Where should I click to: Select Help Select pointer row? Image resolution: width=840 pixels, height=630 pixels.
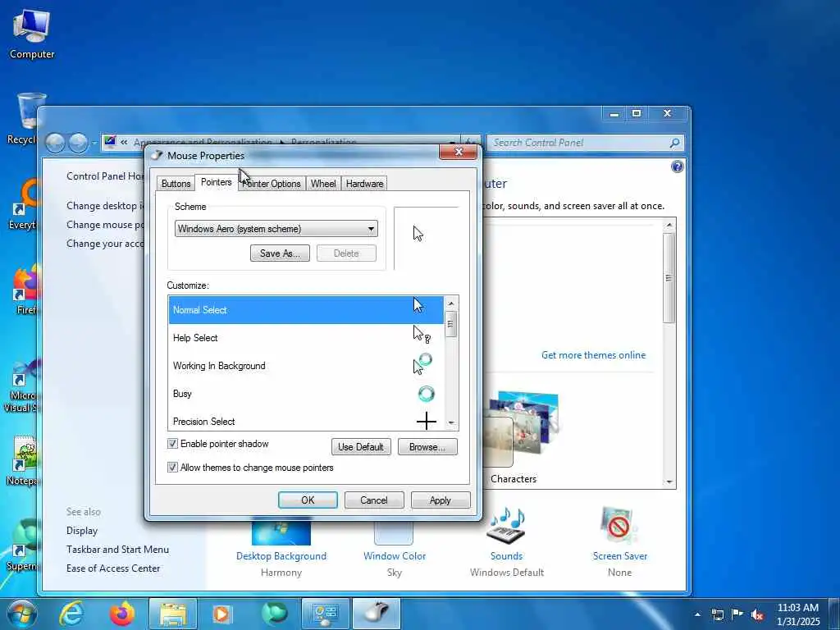[306, 337]
